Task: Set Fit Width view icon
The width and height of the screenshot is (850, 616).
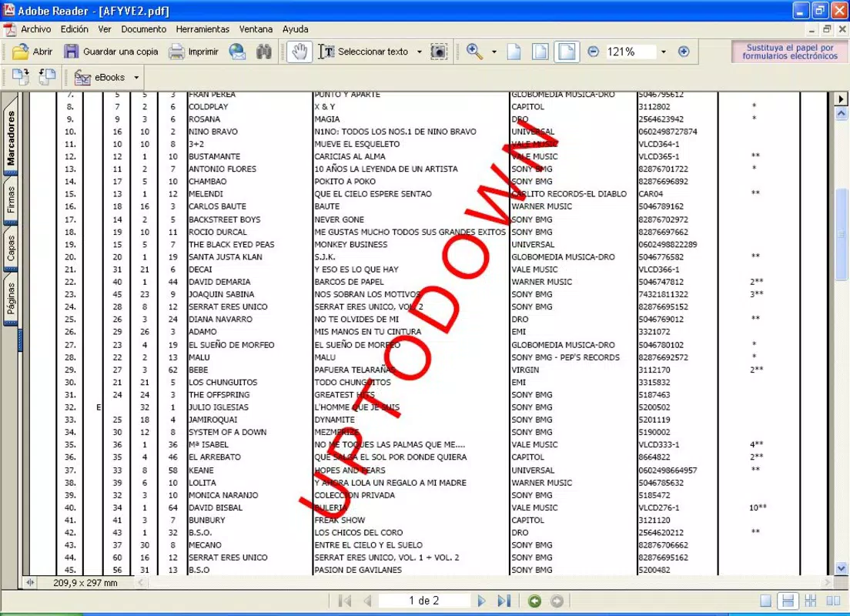Action: click(567, 52)
